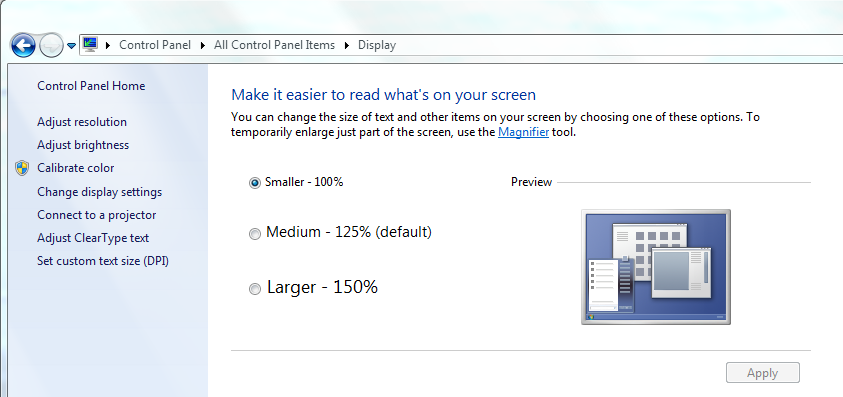Expand arrow after All Control Panel Items
843x397 pixels.
(347, 46)
